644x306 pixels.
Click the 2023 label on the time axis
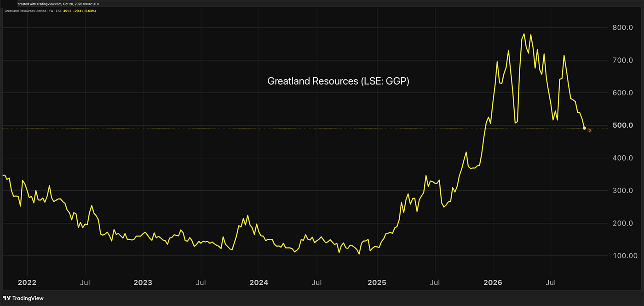(x=143, y=282)
